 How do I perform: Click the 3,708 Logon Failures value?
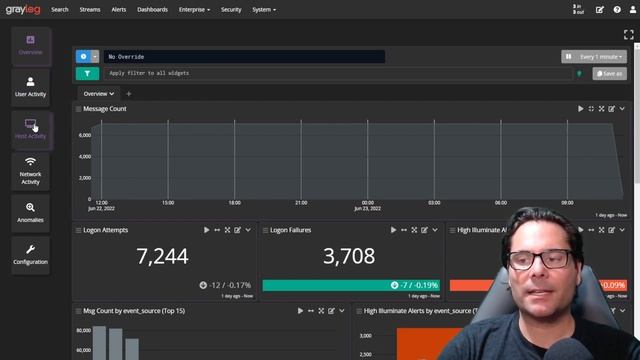point(349,256)
